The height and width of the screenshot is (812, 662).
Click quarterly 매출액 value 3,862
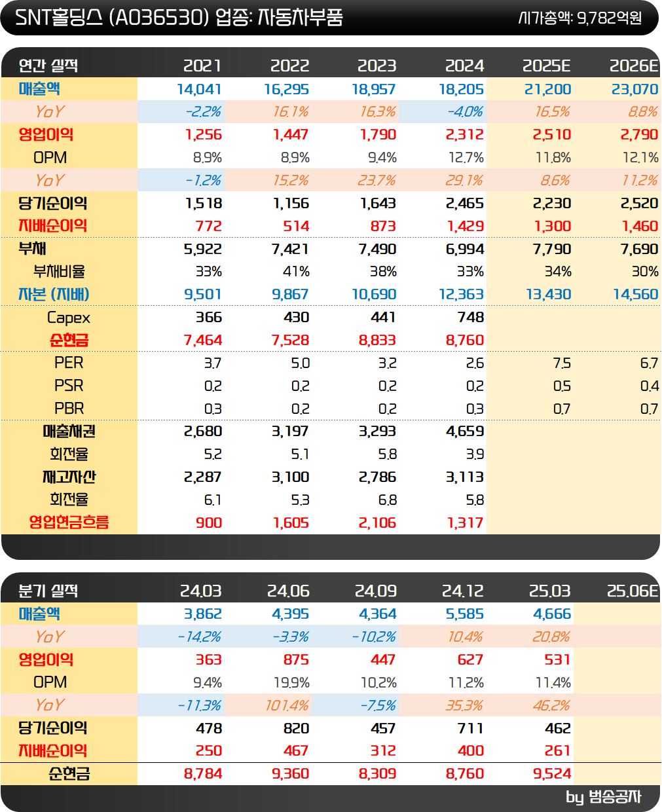(203, 614)
